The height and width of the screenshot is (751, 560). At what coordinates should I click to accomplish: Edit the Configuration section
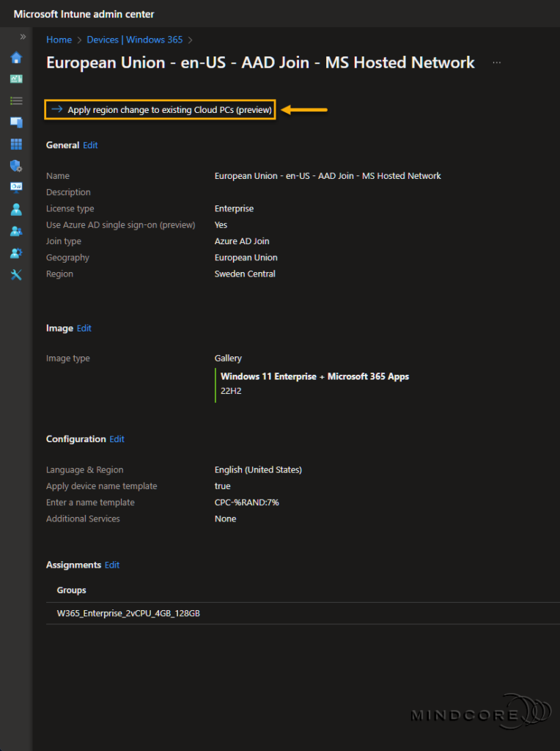pos(117,439)
